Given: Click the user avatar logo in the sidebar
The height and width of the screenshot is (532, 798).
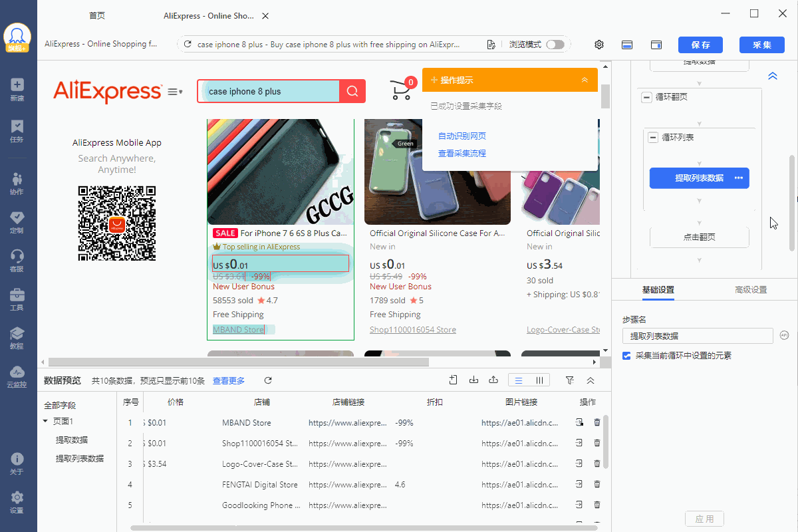Looking at the screenshot, I should tap(17, 37).
